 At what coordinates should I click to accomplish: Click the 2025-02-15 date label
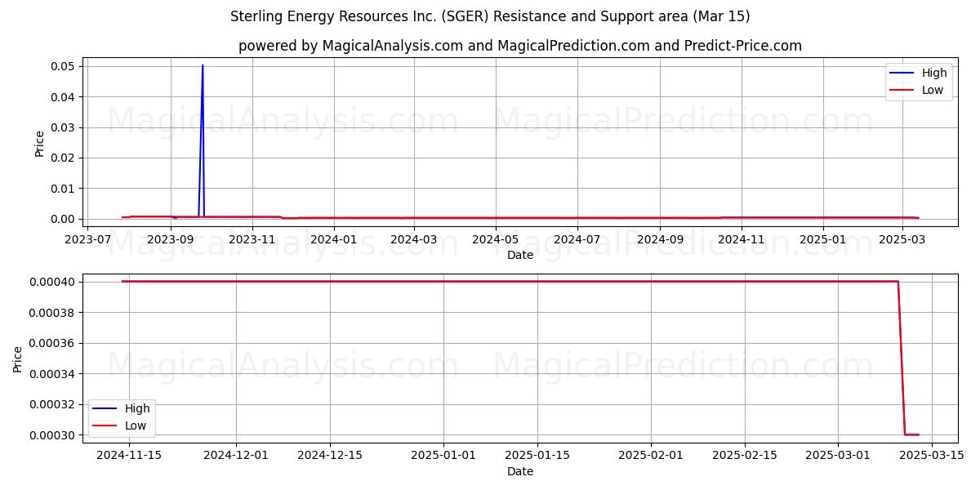(745, 456)
